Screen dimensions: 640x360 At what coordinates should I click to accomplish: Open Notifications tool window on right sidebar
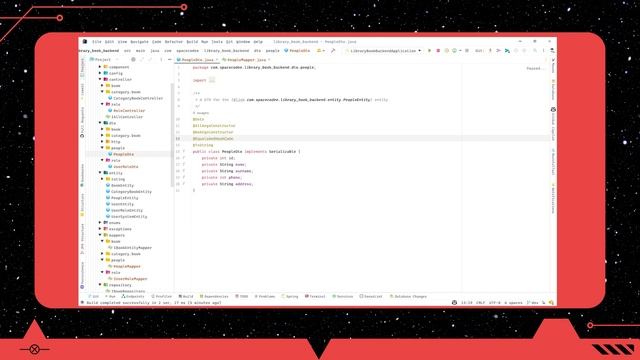pos(553,198)
